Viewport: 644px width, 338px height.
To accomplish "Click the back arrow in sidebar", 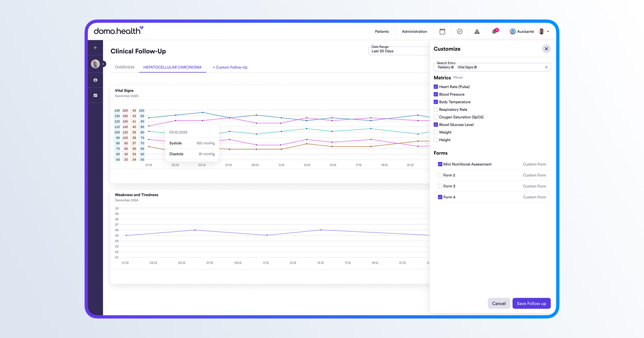I will coord(95,47).
